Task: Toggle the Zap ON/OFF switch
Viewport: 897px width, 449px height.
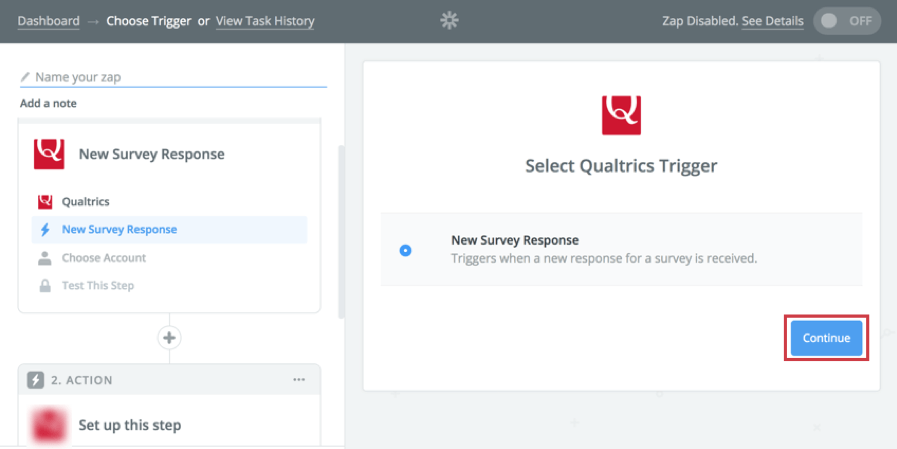Action: click(x=846, y=21)
